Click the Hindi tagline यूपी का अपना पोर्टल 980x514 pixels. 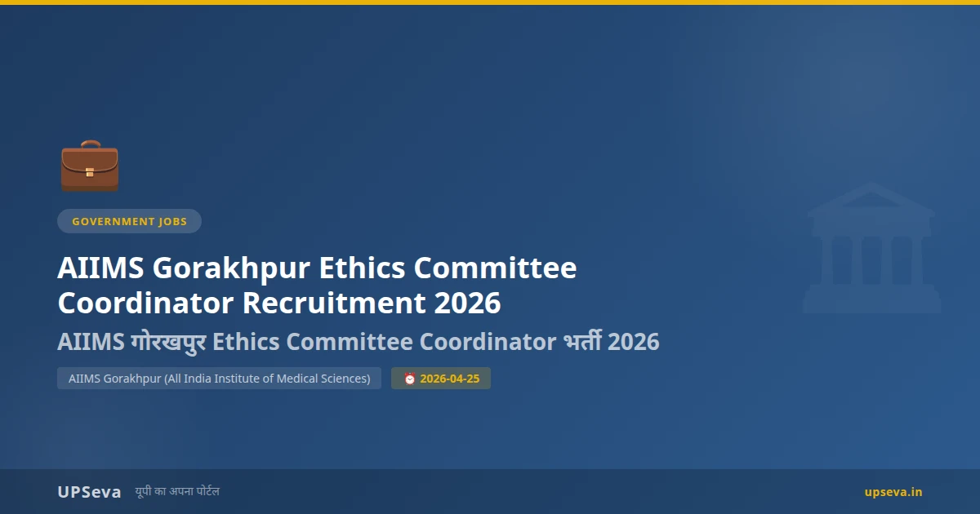pyautogui.click(x=177, y=491)
